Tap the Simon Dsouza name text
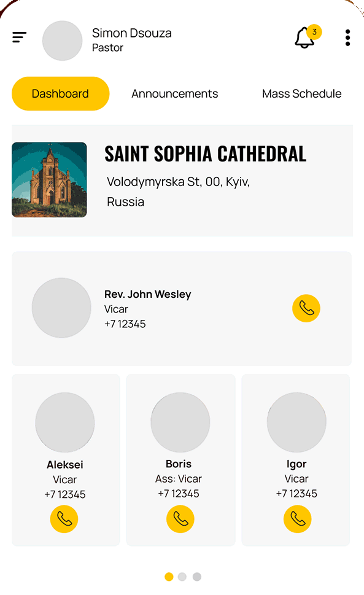This screenshot has width=364, height=595. pos(132,33)
